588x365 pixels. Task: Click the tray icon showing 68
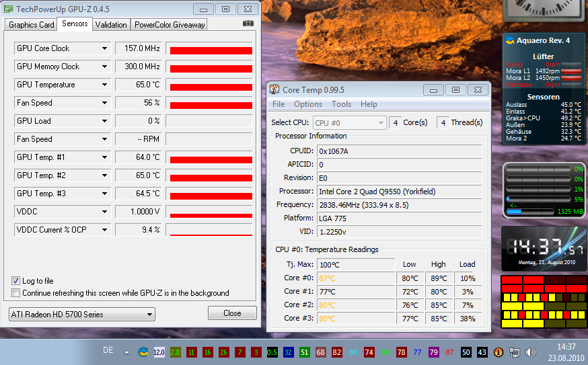(x=320, y=352)
